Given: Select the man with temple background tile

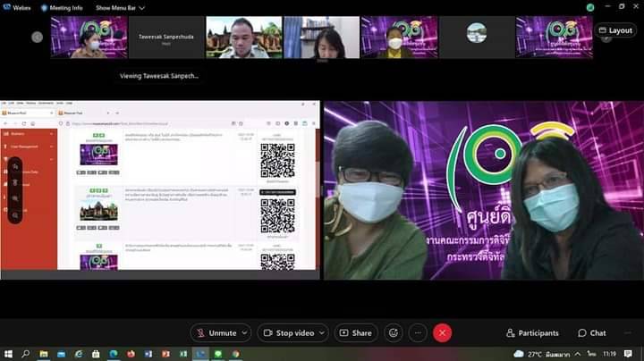Looking at the screenshot, I should click(x=244, y=38).
